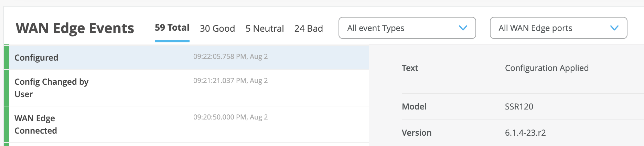Click the version value 6.1.4-23.r2
This screenshot has height=146, width=644.
pyautogui.click(x=525, y=133)
